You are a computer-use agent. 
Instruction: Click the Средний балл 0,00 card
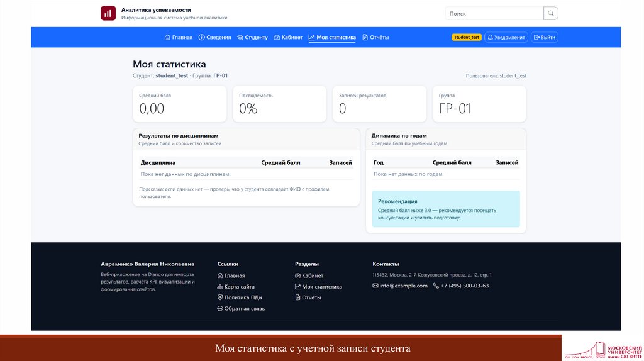[x=179, y=104]
